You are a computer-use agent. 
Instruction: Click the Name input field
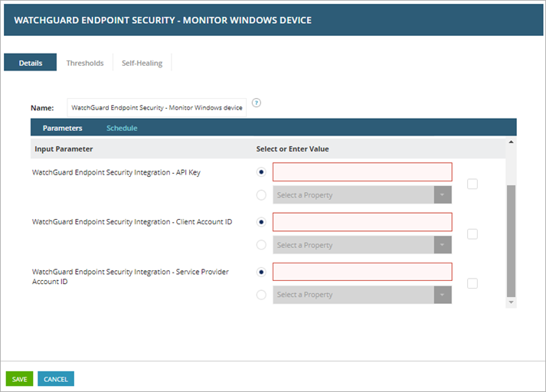(157, 108)
